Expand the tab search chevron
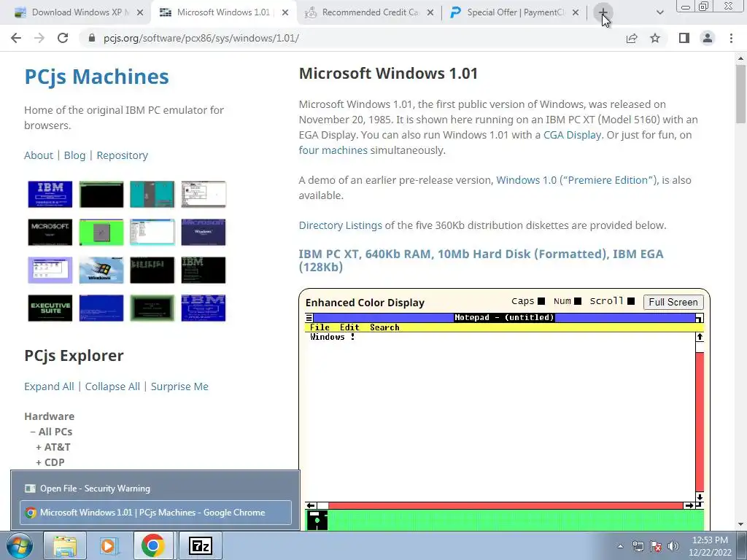The width and height of the screenshot is (747, 560). [x=659, y=12]
